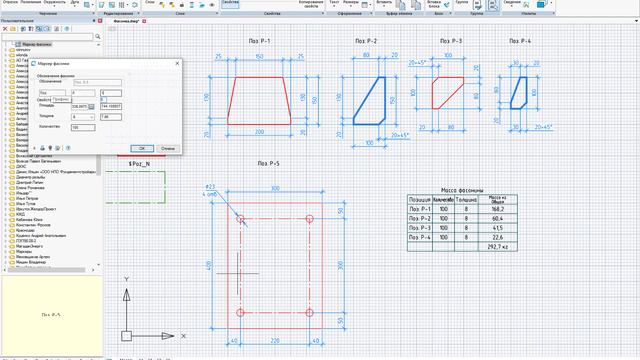Expand the Маркеры folder node

click(x=6, y=251)
